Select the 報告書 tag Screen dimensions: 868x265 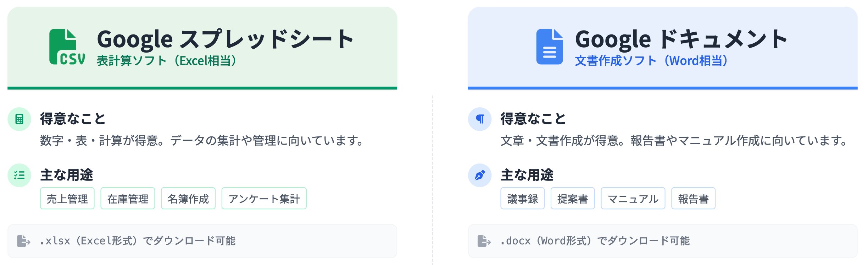pos(693,199)
